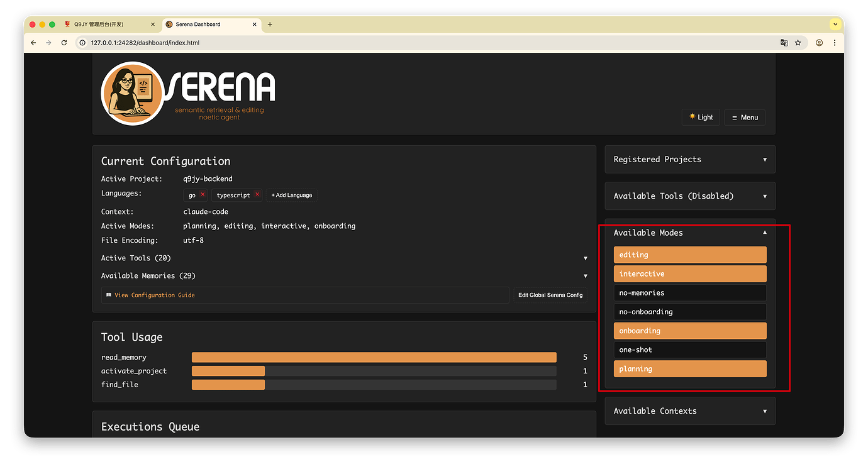868x469 pixels.
Task: Toggle the interactive mode
Action: point(690,273)
